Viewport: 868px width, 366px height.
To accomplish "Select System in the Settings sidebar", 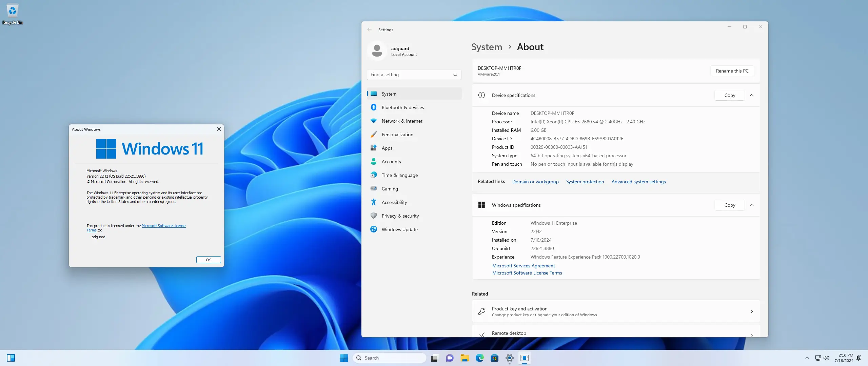I will (x=389, y=94).
